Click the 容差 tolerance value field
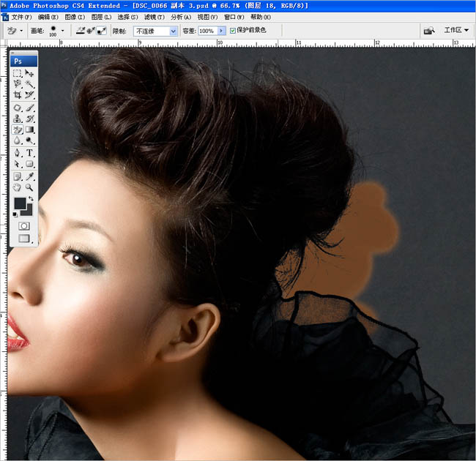The height and width of the screenshot is (461, 476). pyautogui.click(x=207, y=31)
